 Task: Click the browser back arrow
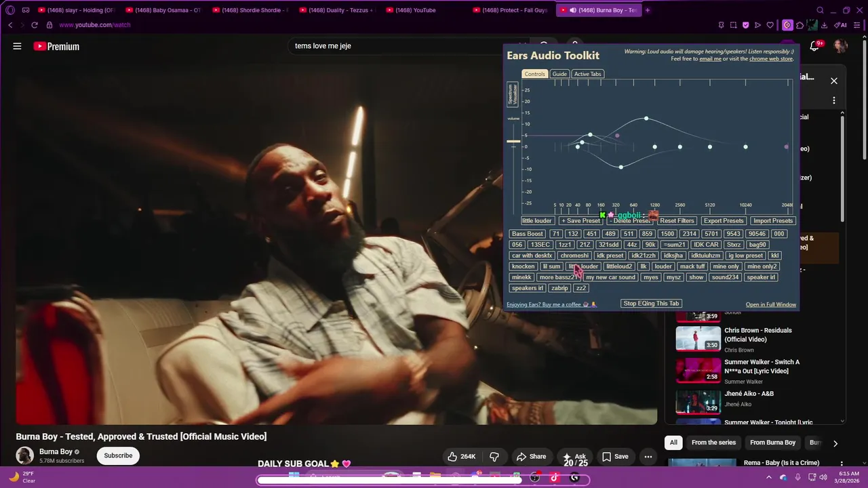[x=10, y=25]
